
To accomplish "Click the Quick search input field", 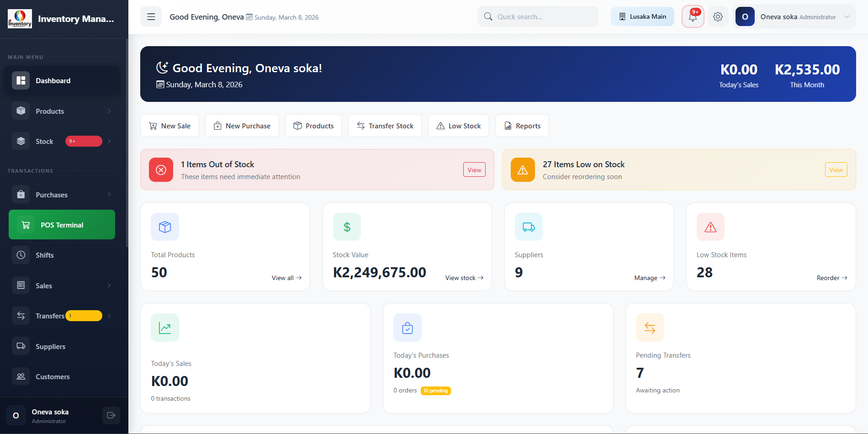I will 538,16.
